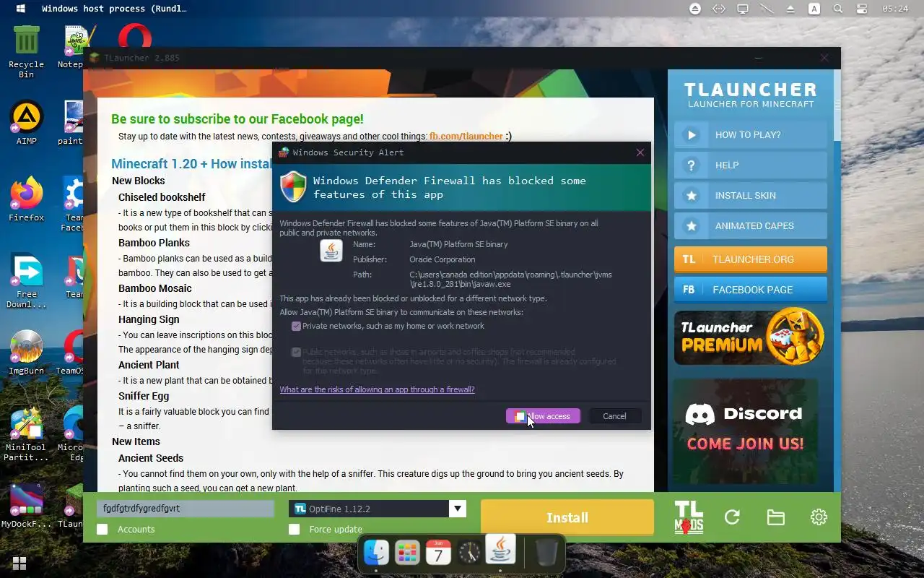Open the AIMP desktop icon
This screenshot has width=924, height=578.
click(x=27, y=124)
